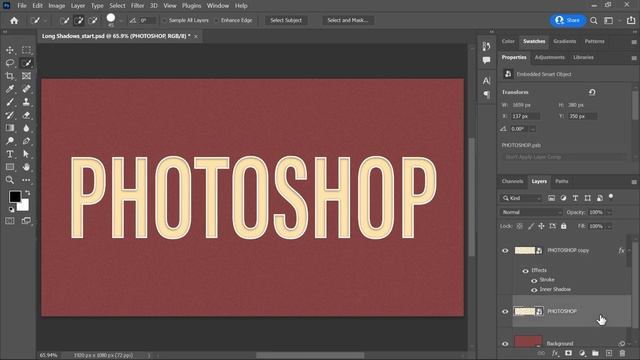Open the brush preset picker dropdown
The width and height of the screenshot is (640, 360).
click(x=121, y=20)
